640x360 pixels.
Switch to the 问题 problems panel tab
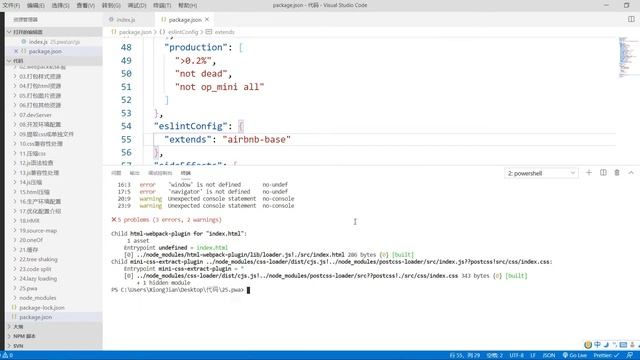tap(116, 173)
